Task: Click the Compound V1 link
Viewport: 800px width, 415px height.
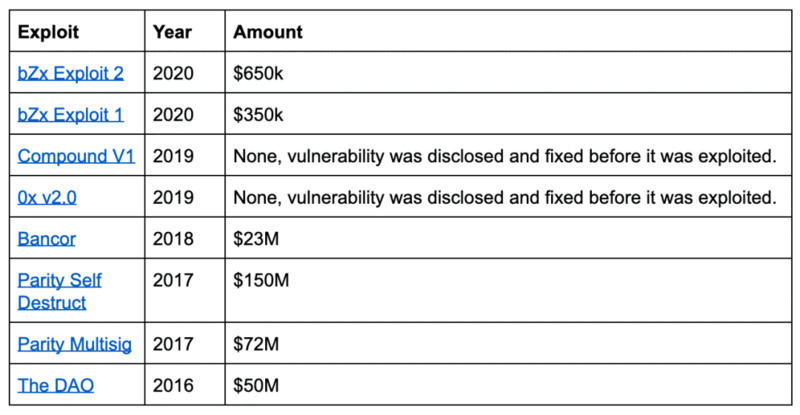Action: [x=76, y=156]
